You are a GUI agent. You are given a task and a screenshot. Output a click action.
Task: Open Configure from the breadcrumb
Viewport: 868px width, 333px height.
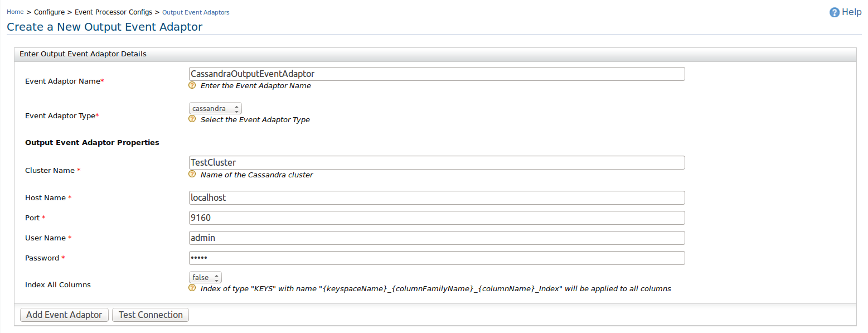[x=49, y=12]
